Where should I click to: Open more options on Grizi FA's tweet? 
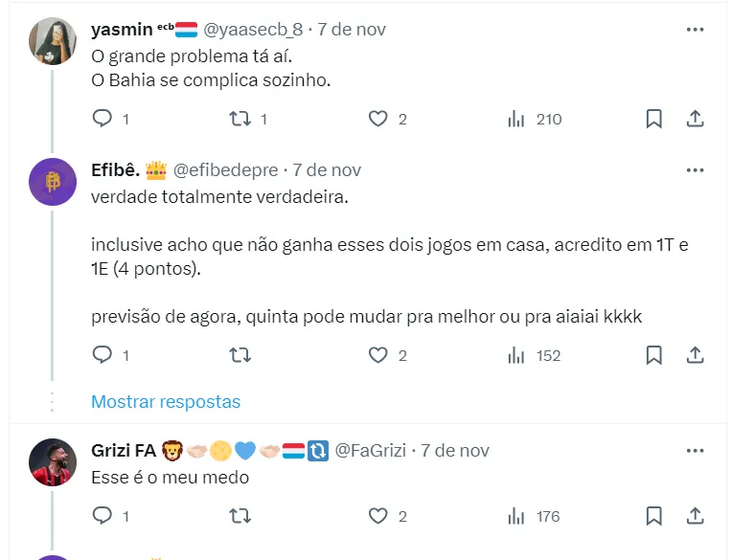point(696,450)
